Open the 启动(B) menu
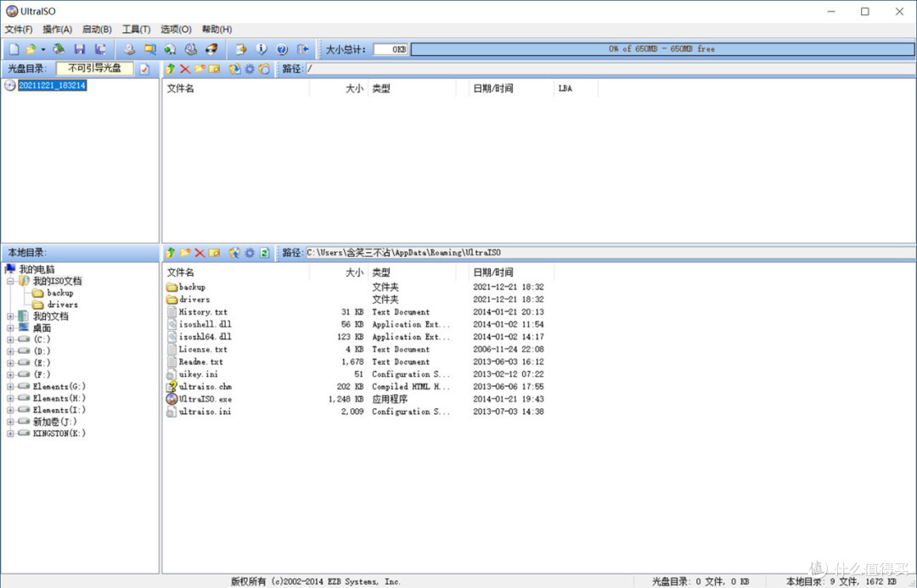 click(x=97, y=30)
